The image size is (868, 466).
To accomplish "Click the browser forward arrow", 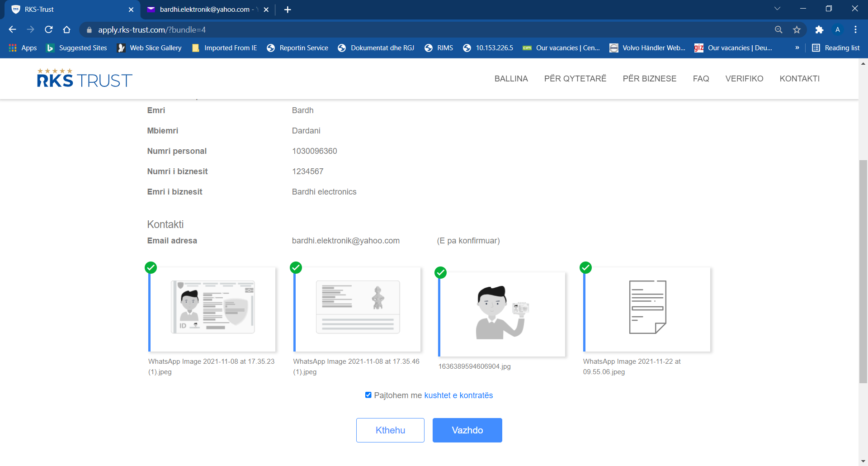I will 30,29.
